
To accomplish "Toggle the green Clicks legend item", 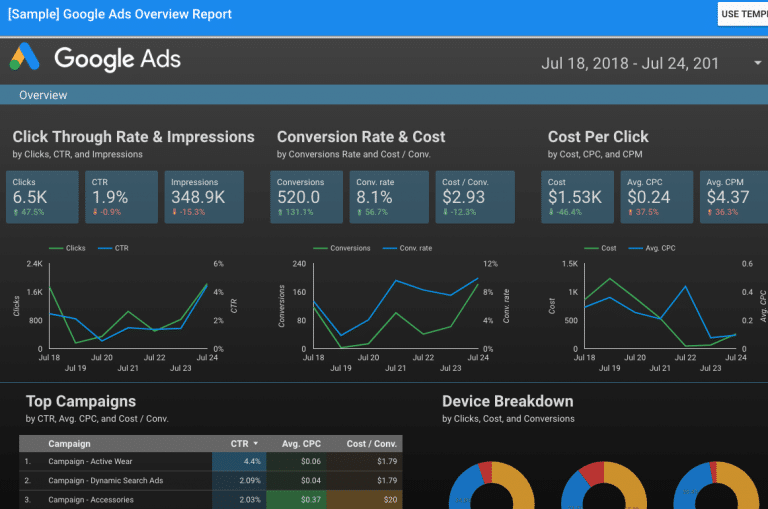I will (x=70, y=248).
